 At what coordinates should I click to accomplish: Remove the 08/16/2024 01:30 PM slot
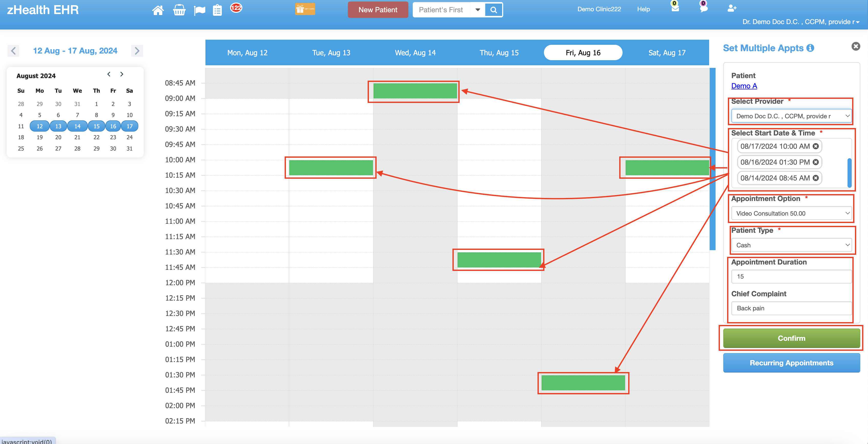coord(815,162)
